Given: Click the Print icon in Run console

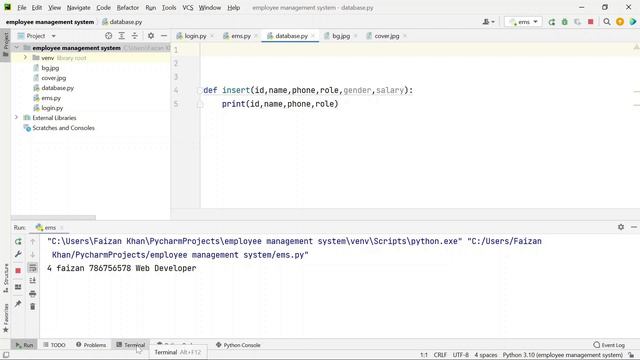Looking at the screenshot, I should tap(33, 294).
